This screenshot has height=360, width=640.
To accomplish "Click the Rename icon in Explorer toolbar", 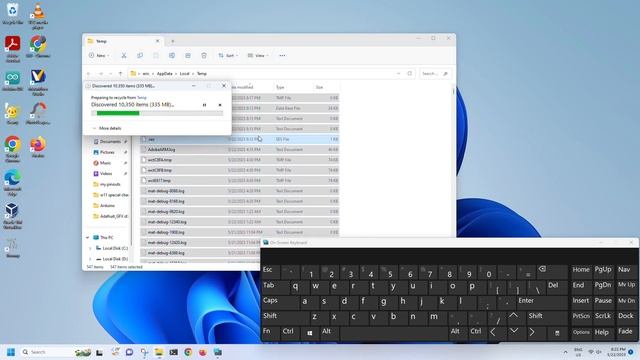I will (172, 56).
